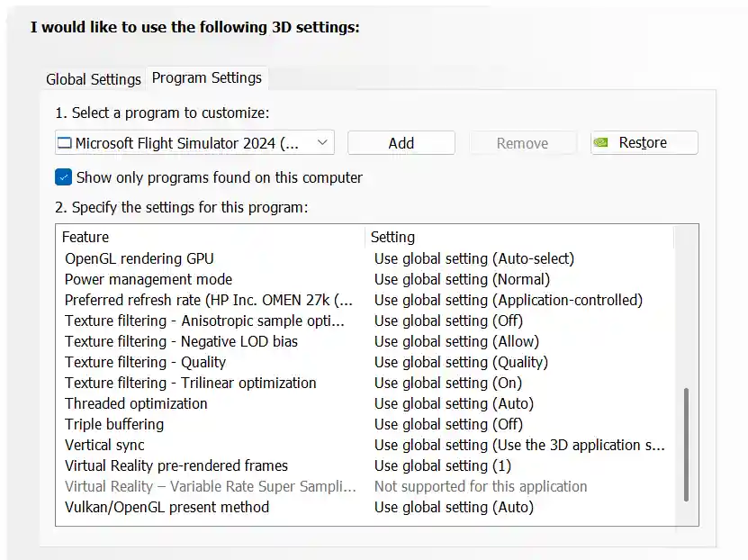Select Virtual Reality pre-rendered frames row
The width and height of the screenshot is (748, 560).
[x=176, y=465]
